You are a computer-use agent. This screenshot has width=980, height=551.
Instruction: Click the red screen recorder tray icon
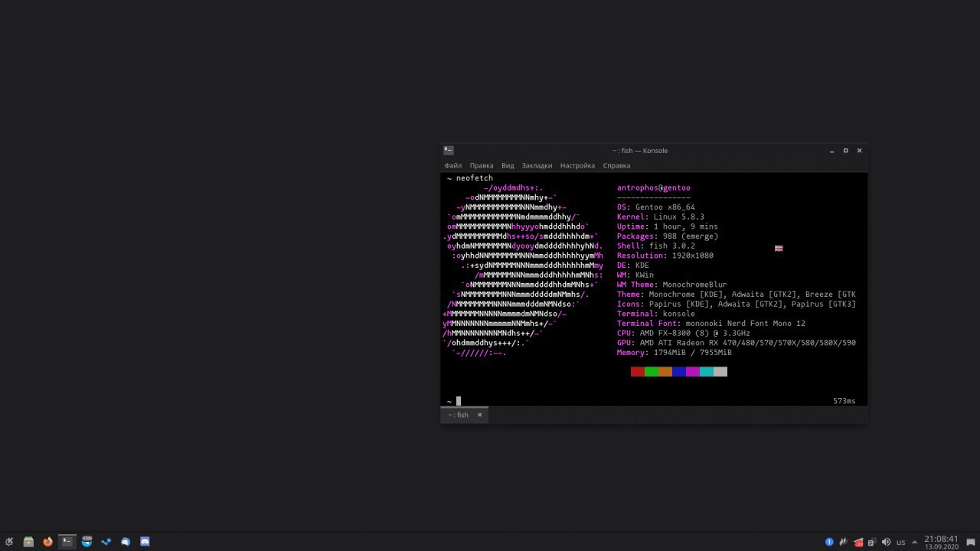[x=858, y=542]
